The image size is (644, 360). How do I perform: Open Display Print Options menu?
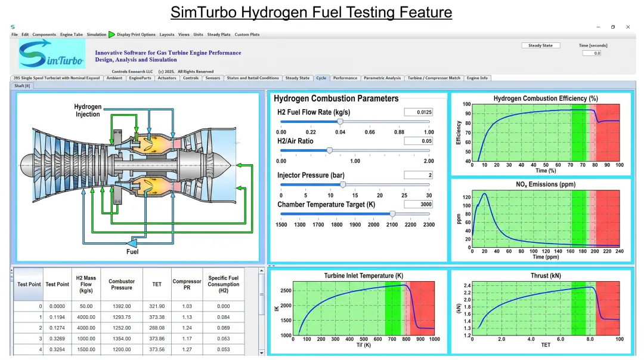click(136, 35)
